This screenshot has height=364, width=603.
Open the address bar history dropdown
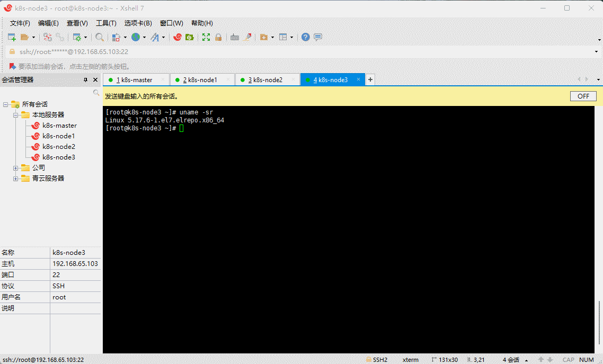[x=597, y=51]
